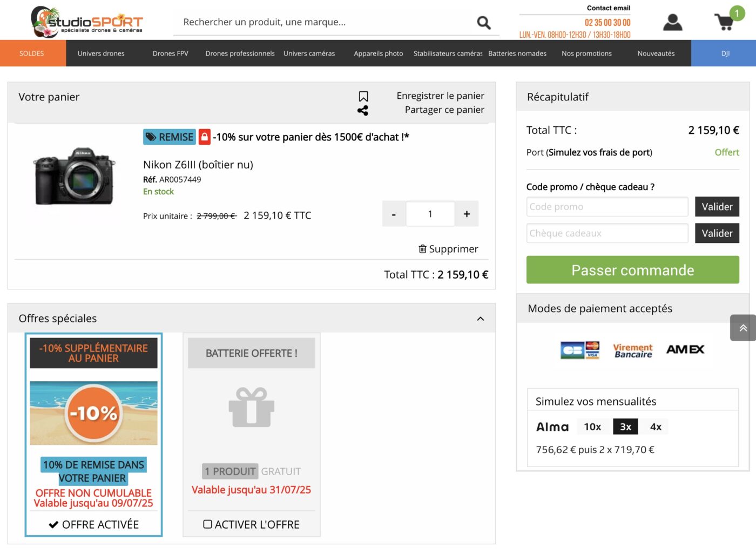Select the 4x Alma installment option

pos(656,427)
